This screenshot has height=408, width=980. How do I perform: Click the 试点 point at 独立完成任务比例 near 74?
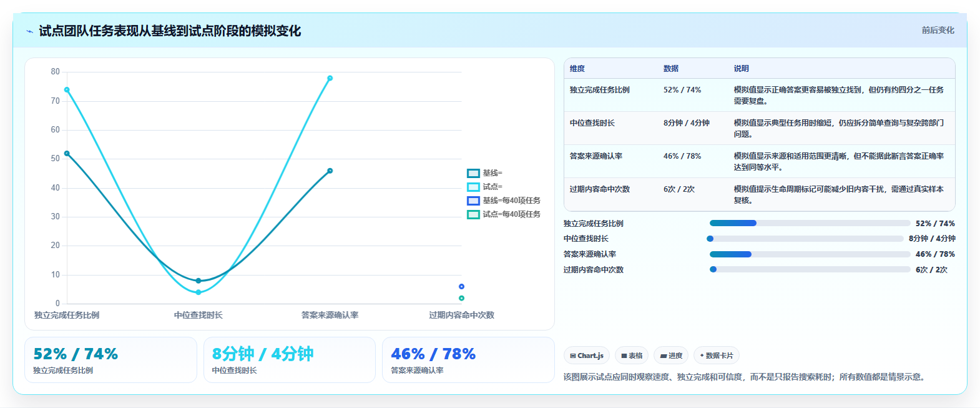67,90
